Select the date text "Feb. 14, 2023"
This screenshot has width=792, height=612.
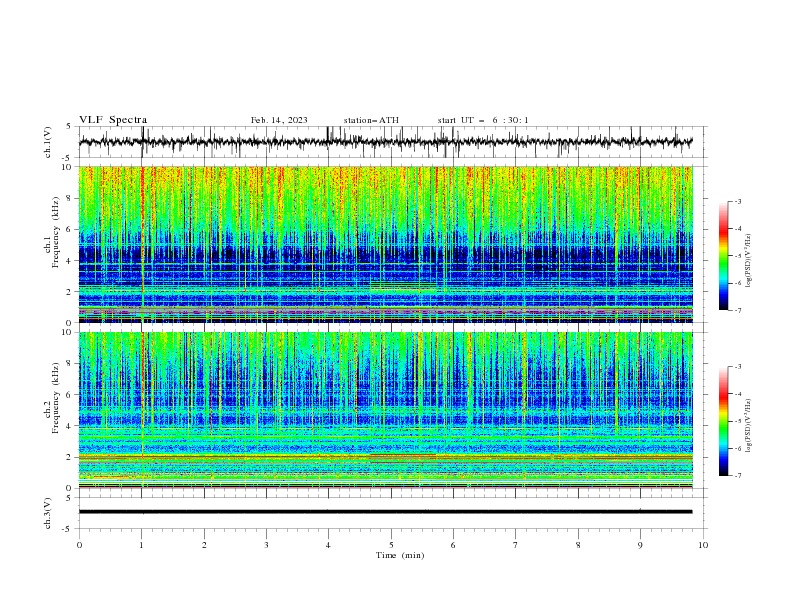pyautogui.click(x=279, y=120)
